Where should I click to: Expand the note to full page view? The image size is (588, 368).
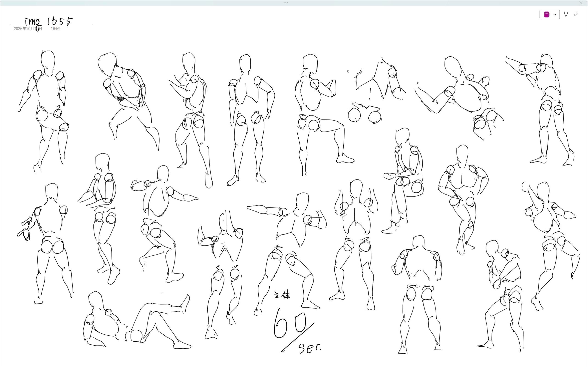tap(576, 15)
